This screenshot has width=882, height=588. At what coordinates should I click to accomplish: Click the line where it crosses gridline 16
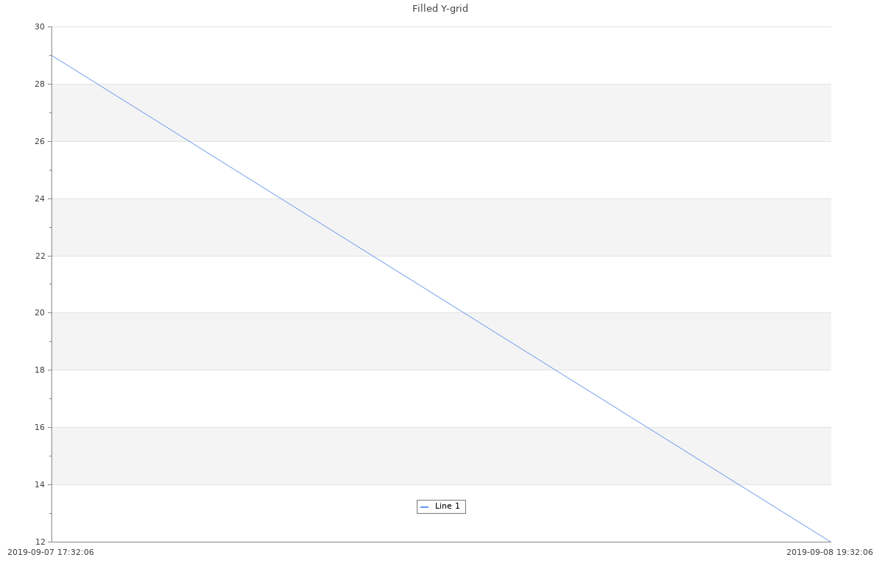648,427
